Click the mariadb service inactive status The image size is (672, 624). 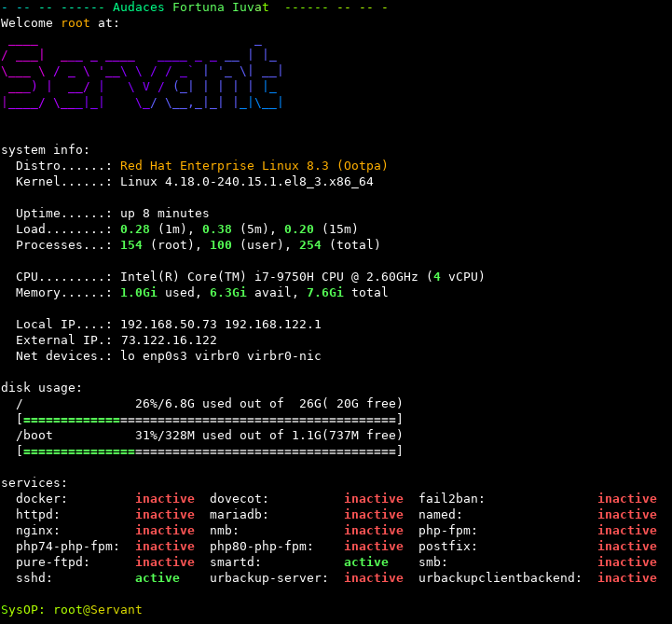click(374, 515)
